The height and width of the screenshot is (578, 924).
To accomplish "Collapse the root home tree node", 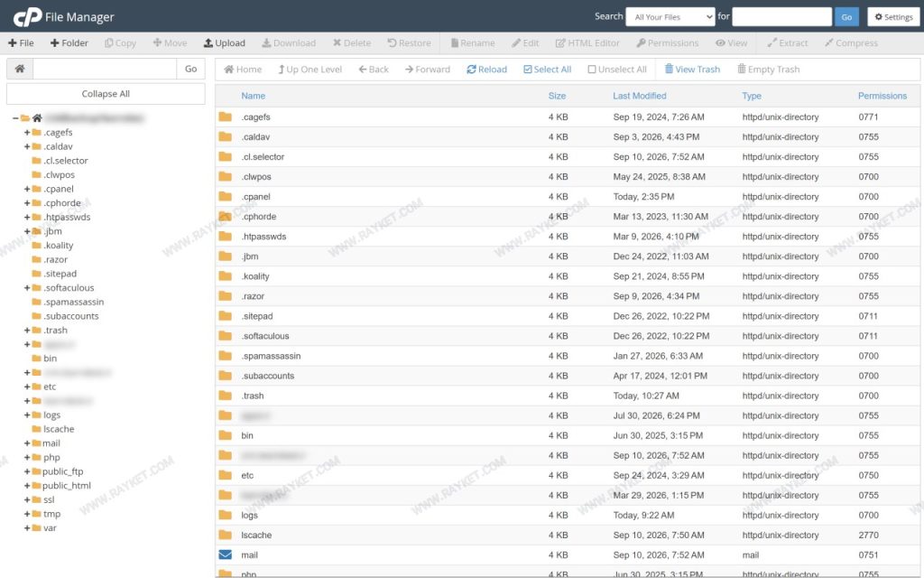I will pyautogui.click(x=15, y=118).
